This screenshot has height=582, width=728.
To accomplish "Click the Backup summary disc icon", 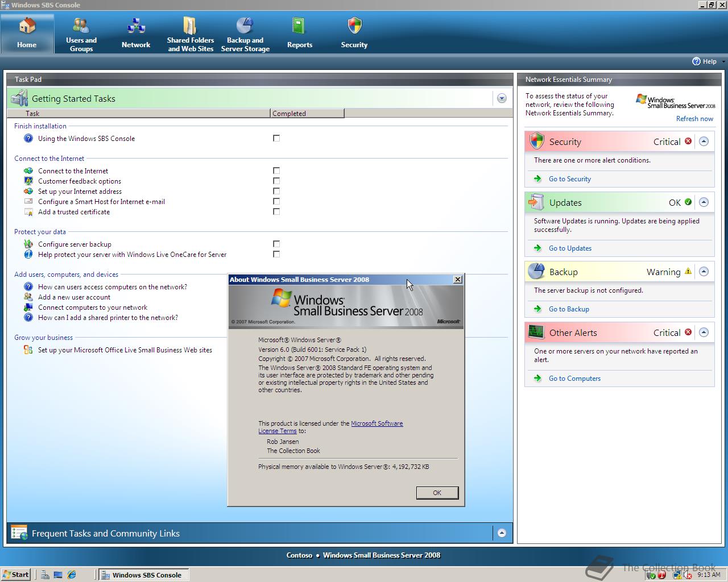I will coord(536,271).
